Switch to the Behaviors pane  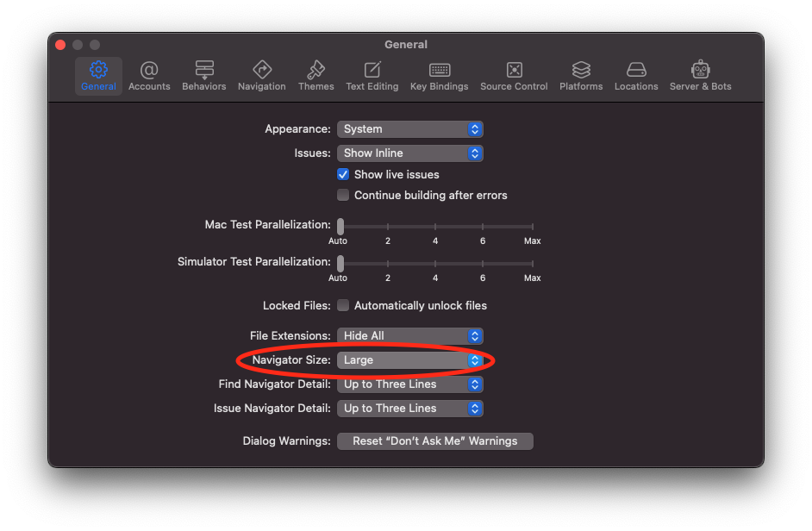coord(204,76)
